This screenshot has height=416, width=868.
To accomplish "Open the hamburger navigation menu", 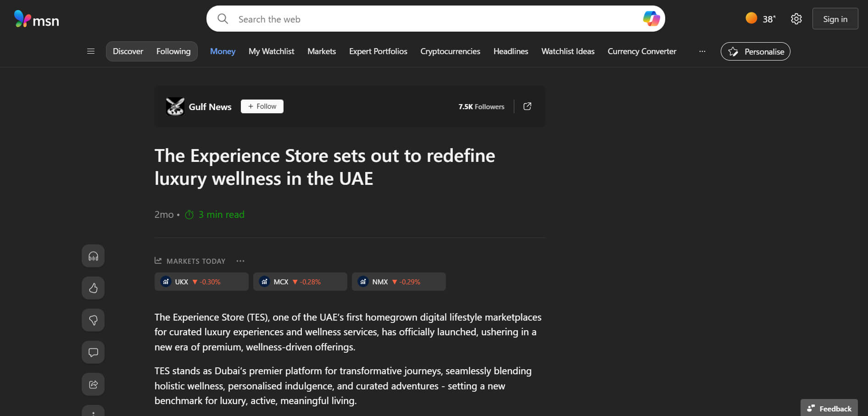I will [91, 51].
